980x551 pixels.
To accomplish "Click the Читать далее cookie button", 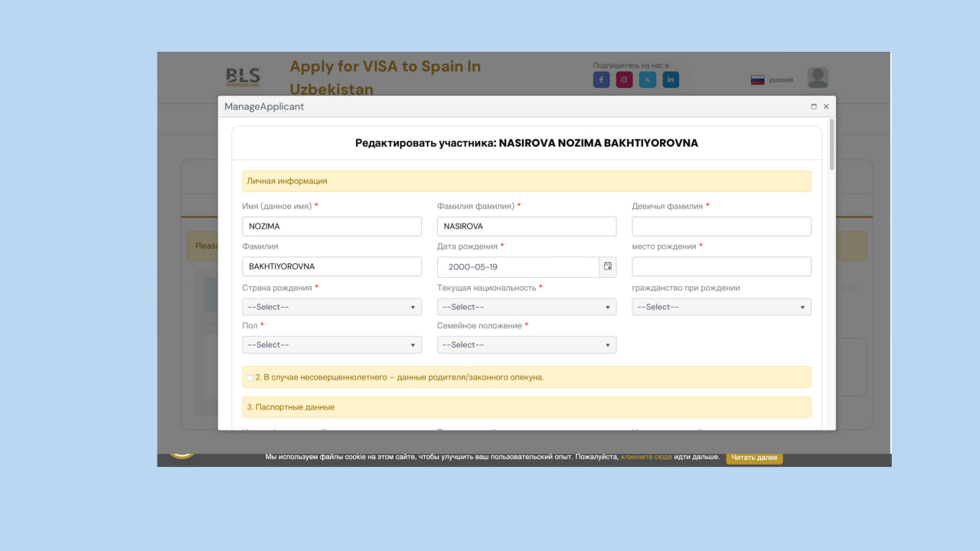I will click(x=754, y=458).
